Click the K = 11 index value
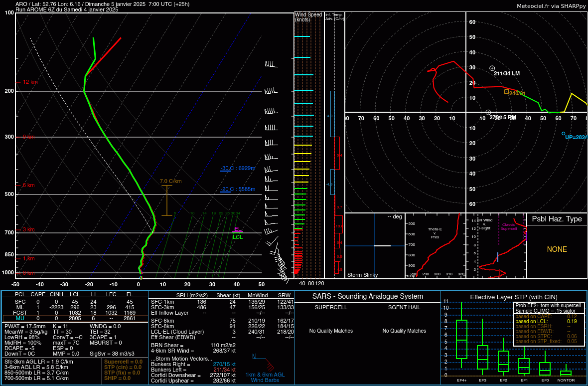The height and width of the screenshot is (386, 588). 60,327
